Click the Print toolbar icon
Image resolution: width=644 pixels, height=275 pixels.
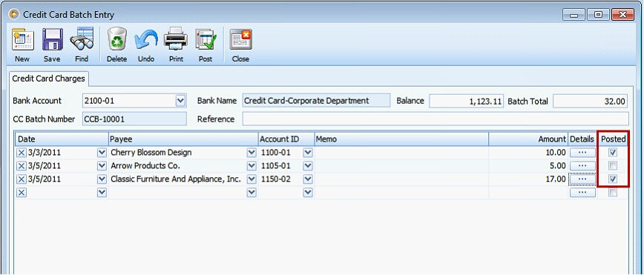coord(176,39)
